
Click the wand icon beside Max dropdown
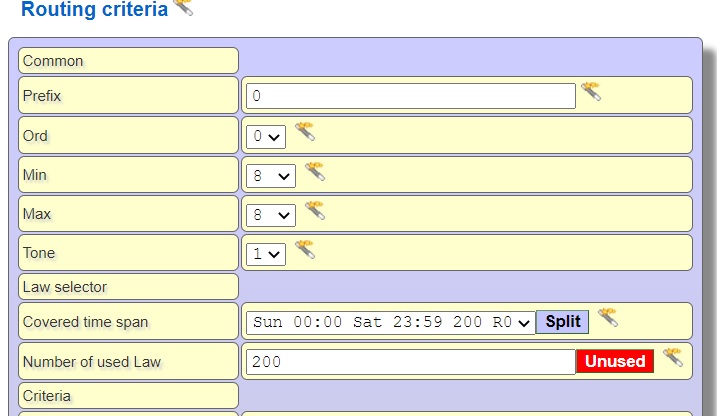click(314, 210)
